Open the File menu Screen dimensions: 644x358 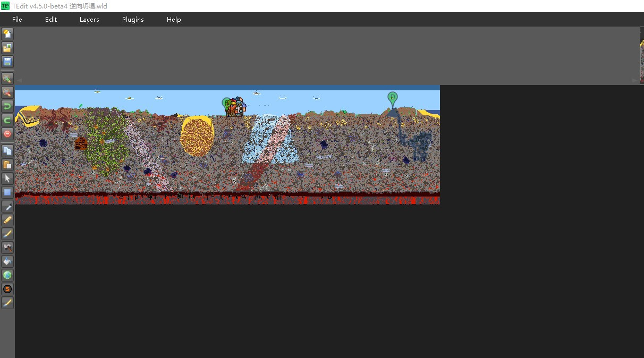17,20
